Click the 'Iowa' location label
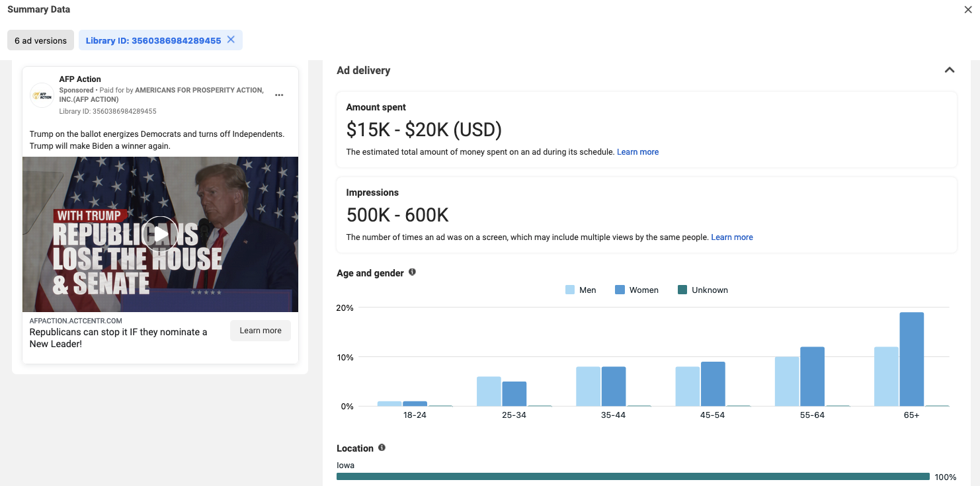 [x=345, y=466]
